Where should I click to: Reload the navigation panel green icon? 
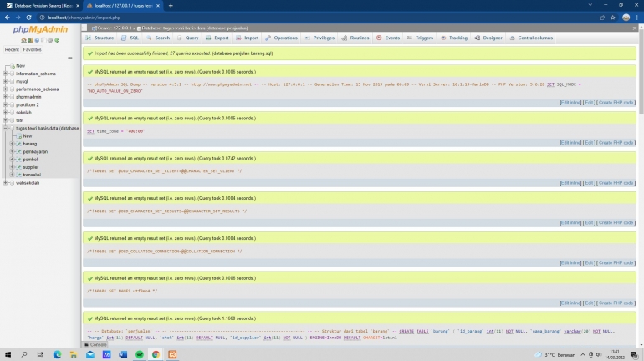[x=57, y=40]
